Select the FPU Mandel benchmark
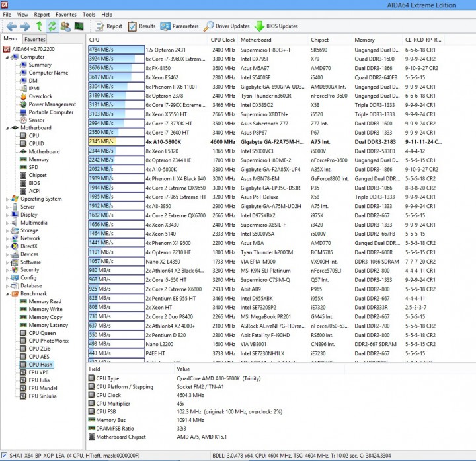476x461 pixels. (x=38, y=388)
